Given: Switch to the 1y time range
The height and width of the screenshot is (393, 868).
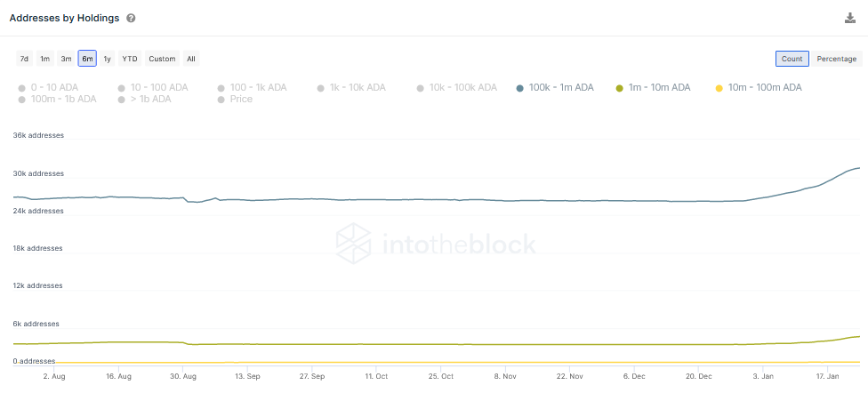Looking at the screenshot, I should point(107,59).
